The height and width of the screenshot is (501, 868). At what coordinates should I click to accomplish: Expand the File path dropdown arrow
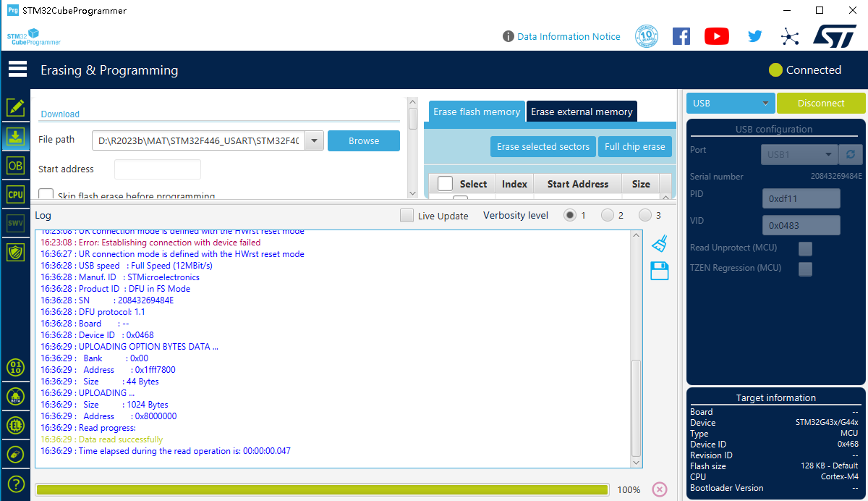coord(314,141)
